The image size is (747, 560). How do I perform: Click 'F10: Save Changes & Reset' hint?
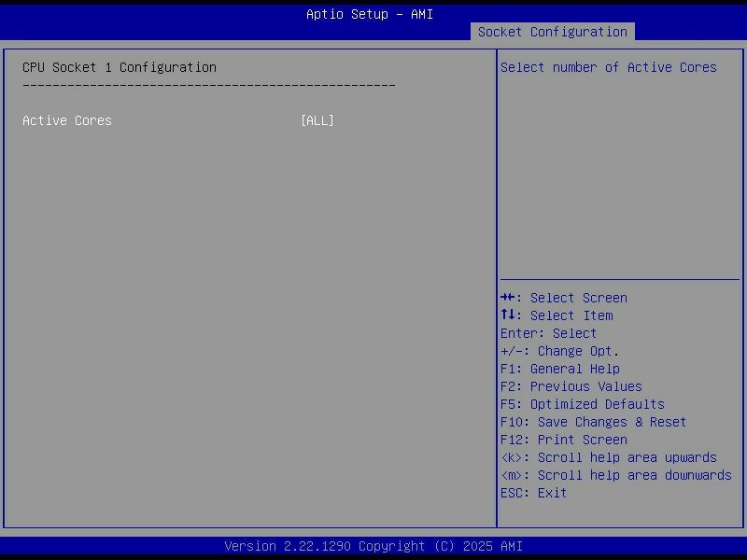tap(593, 422)
